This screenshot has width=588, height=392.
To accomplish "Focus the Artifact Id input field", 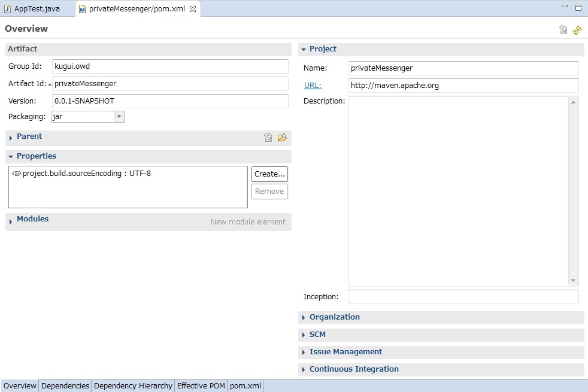I will tap(170, 84).
